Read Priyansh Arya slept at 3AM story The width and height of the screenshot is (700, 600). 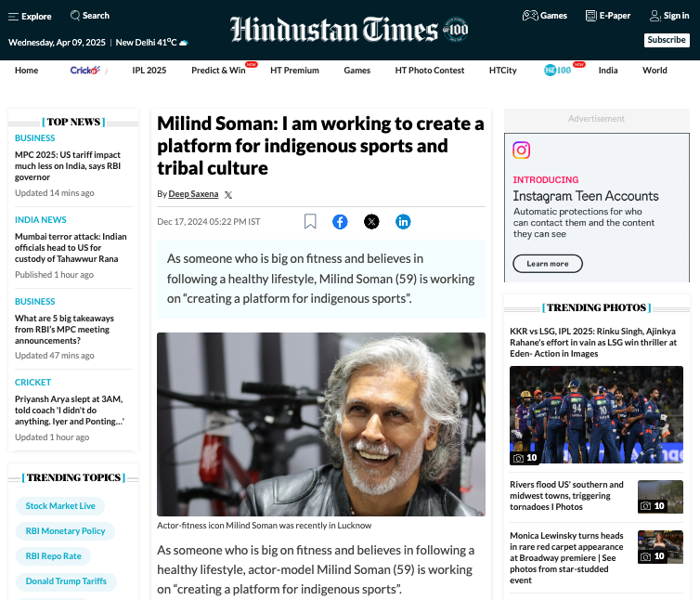70,411
